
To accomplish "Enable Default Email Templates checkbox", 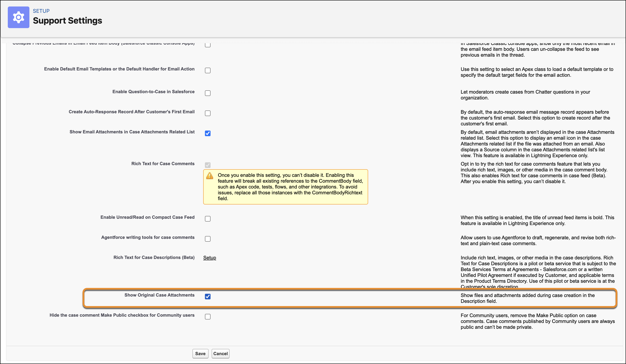I will pos(208,70).
